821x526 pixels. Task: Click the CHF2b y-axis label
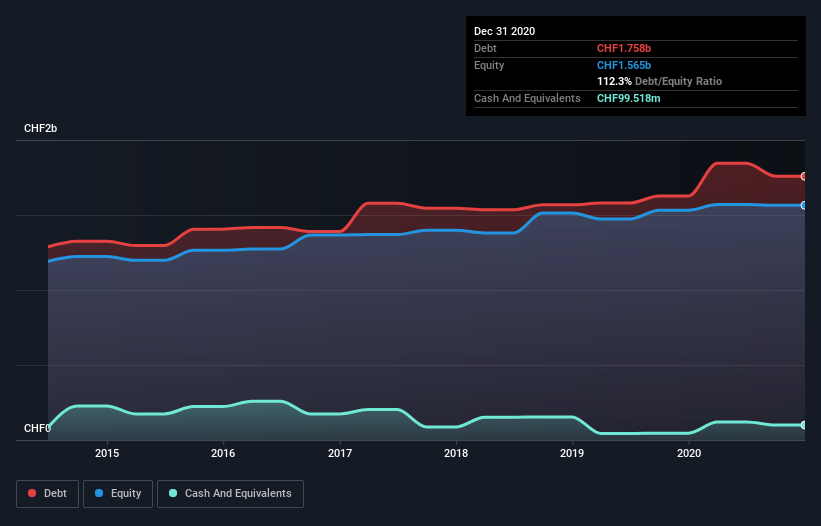[x=40, y=128]
